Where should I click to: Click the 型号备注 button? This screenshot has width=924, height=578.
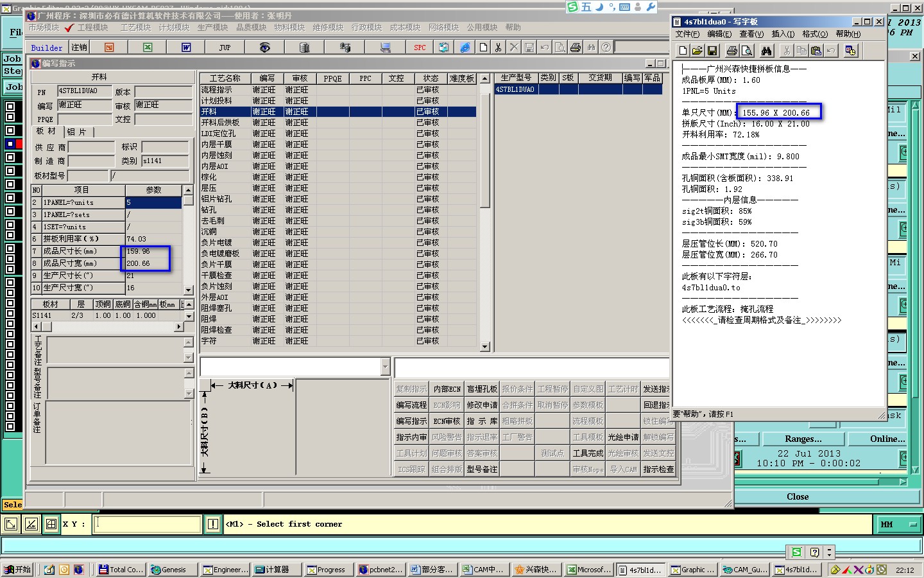(482, 469)
